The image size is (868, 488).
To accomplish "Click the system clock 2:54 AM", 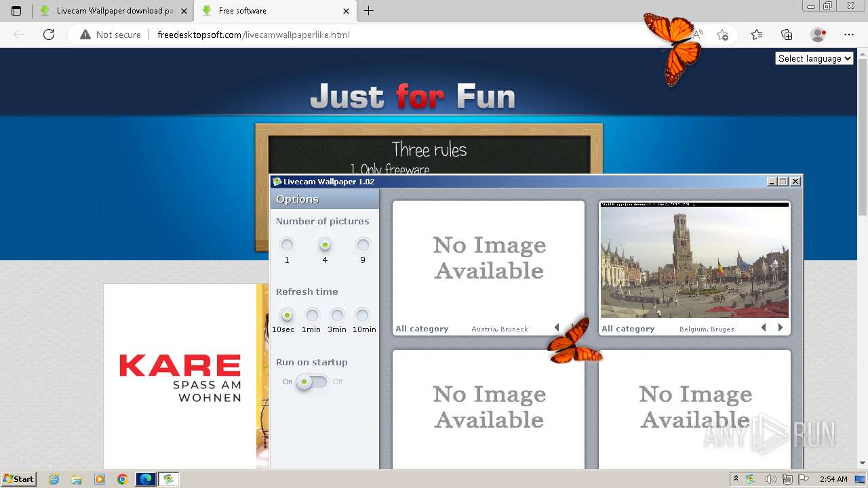I will 833,479.
